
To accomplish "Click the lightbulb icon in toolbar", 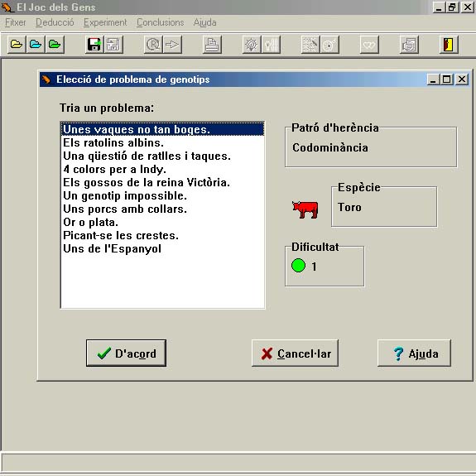I will tap(252, 45).
